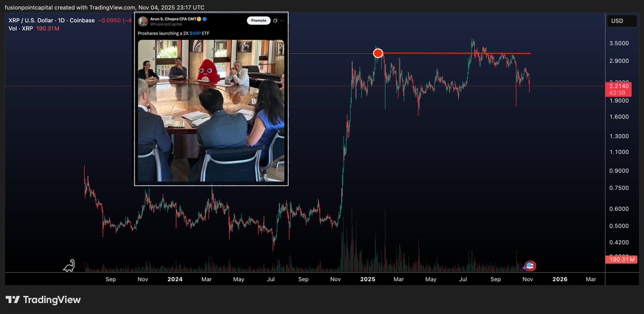Click the 1.1000 price axis label

click(x=619, y=152)
